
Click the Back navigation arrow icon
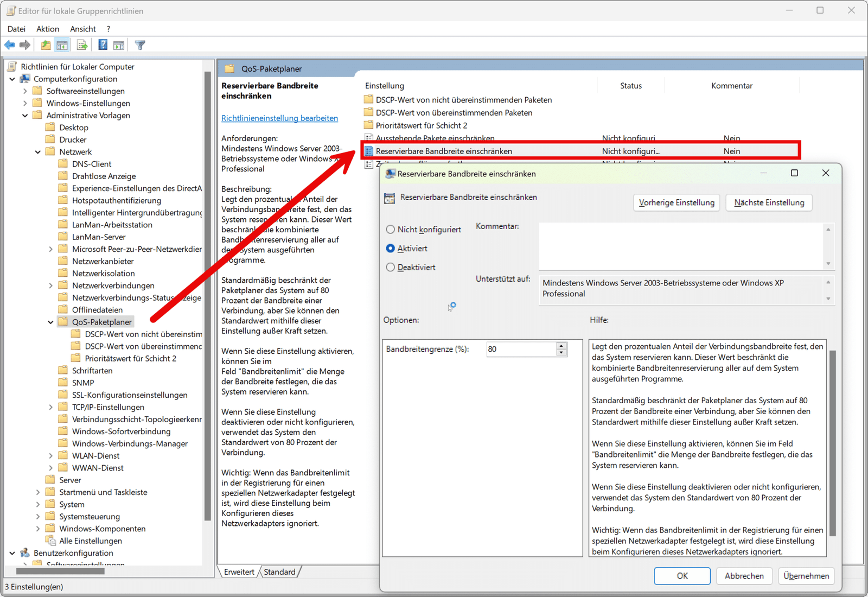9,45
